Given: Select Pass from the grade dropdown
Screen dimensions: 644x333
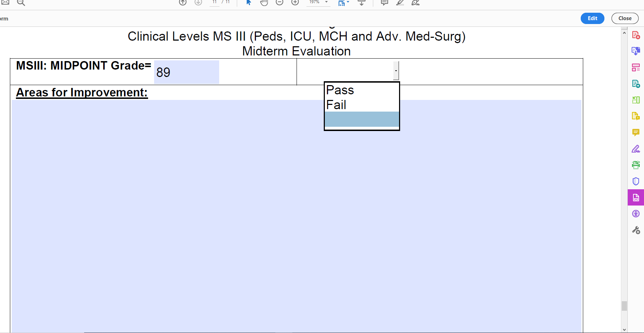Looking at the screenshot, I should tap(339, 90).
